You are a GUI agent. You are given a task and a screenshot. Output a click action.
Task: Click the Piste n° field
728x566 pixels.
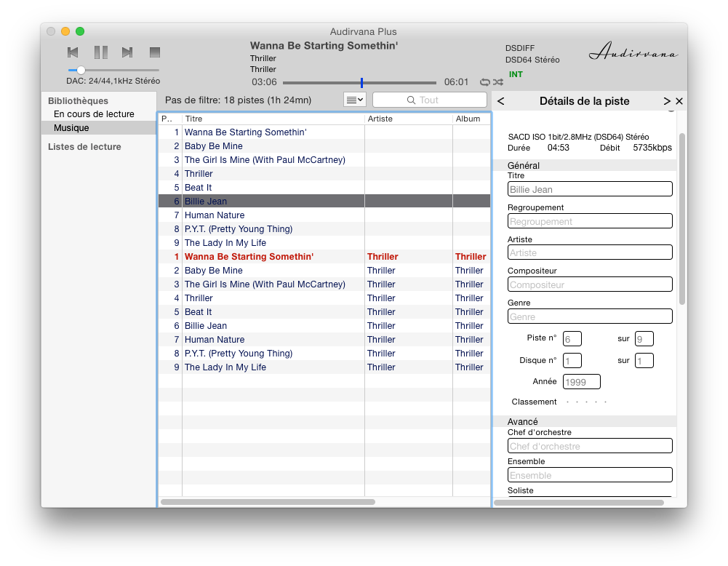point(572,339)
